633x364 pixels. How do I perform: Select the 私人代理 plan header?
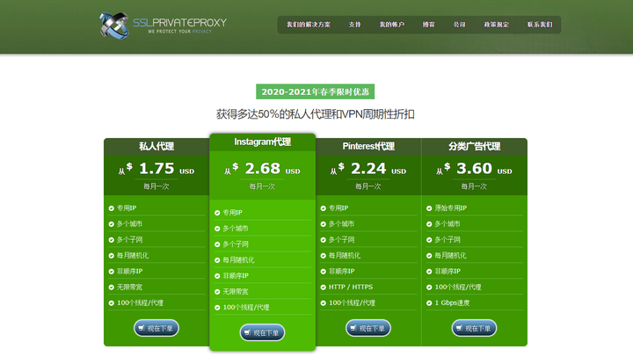click(156, 147)
